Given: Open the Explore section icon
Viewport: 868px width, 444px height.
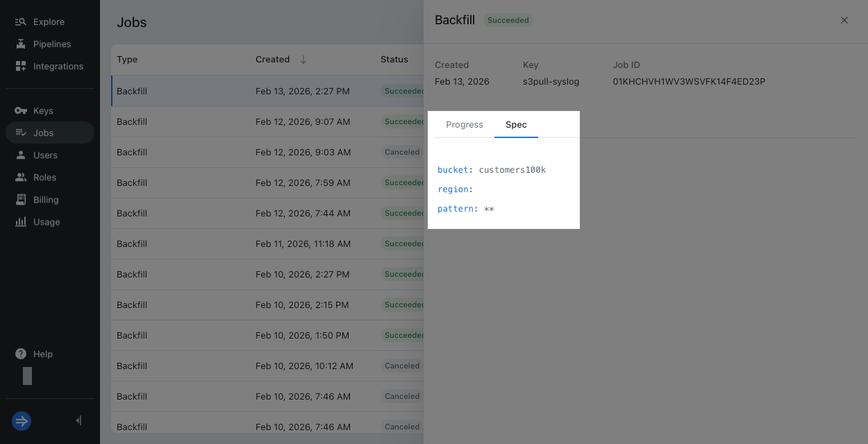Looking at the screenshot, I should pos(21,22).
